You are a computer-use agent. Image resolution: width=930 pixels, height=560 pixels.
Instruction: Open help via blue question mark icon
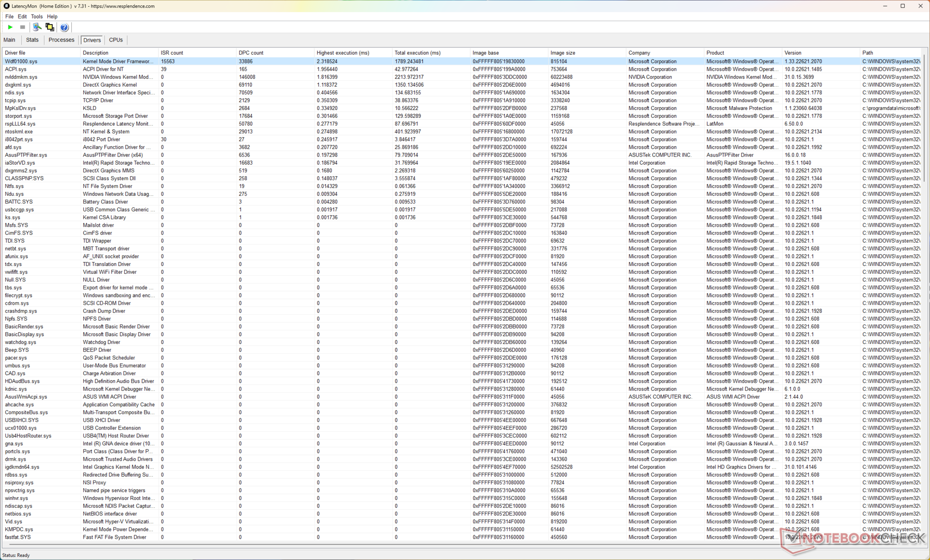point(64,27)
